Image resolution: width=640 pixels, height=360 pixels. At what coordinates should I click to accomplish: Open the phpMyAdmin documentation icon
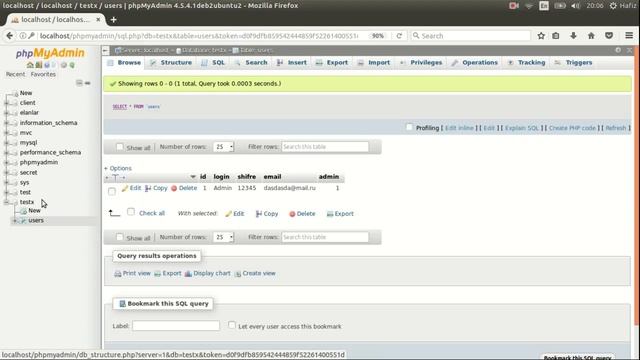click(47, 65)
